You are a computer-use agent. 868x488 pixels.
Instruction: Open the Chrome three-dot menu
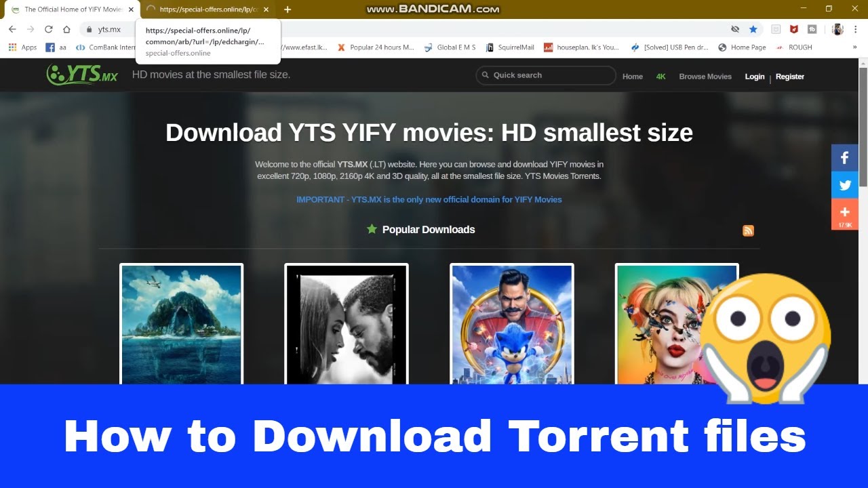[x=855, y=29]
